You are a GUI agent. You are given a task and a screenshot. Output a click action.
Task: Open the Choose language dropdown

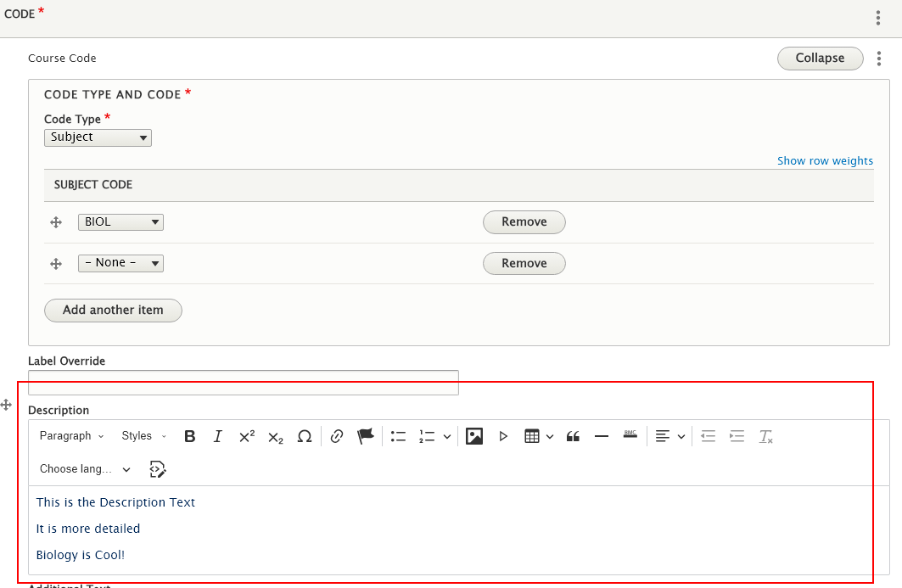pyautogui.click(x=82, y=468)
